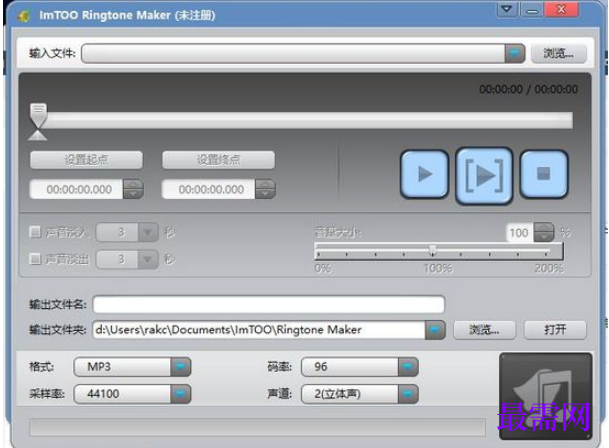This screenshot has width=609, height=448.
Task: Click the 设置终点 button
Action: [x=218, y=160]
